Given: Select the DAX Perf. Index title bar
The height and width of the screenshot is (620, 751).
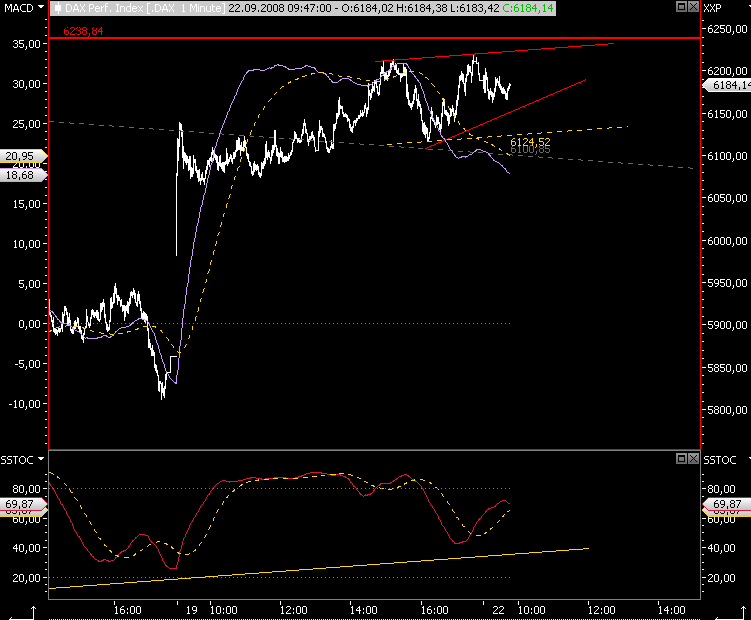Looking at the screenshot, I should tap(303, 8).
